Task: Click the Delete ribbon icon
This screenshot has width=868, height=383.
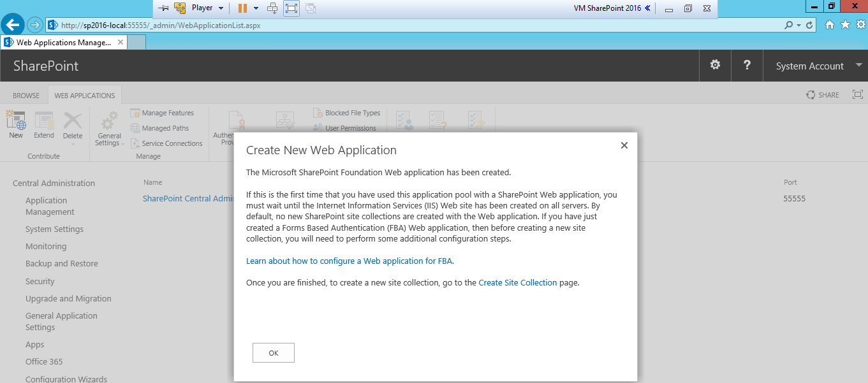Action: 73,126
